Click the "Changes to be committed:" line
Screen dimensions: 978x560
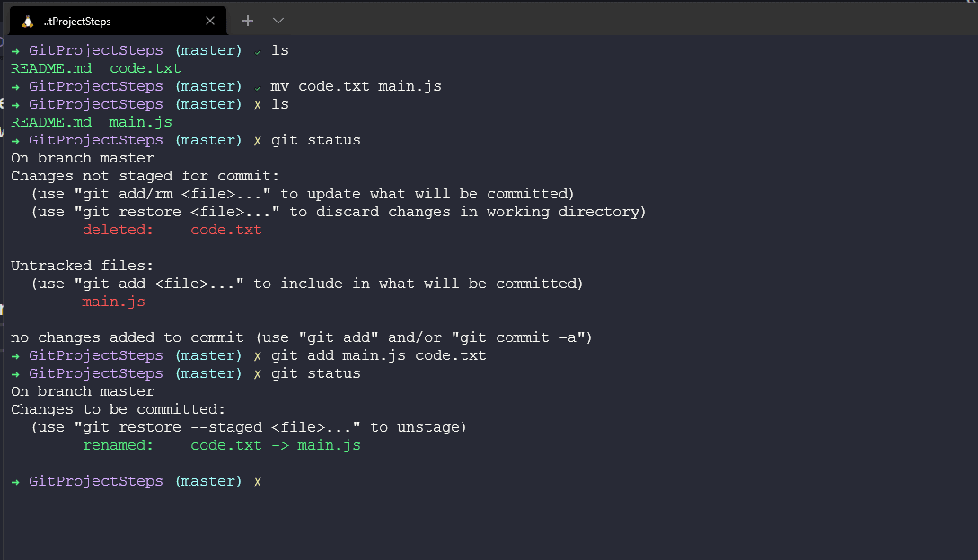(118, 409)
